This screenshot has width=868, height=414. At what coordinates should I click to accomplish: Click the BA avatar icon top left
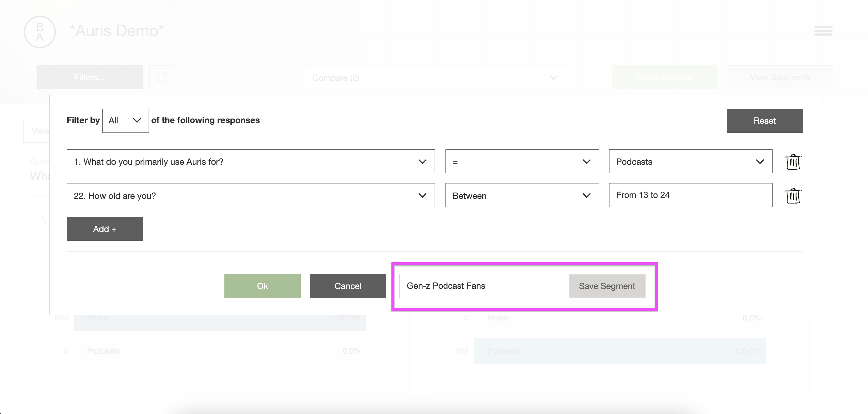(x=40, y=31)
